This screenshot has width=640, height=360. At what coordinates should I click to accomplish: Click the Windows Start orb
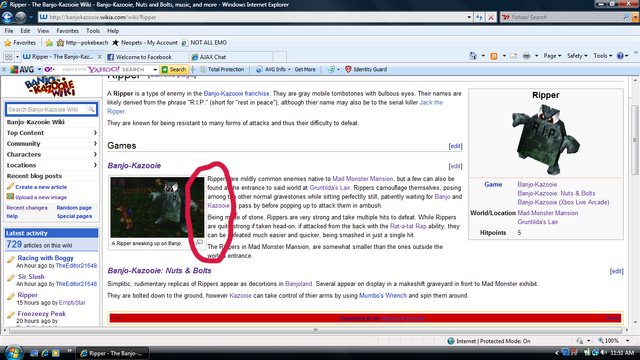click(x=13, y=353)
